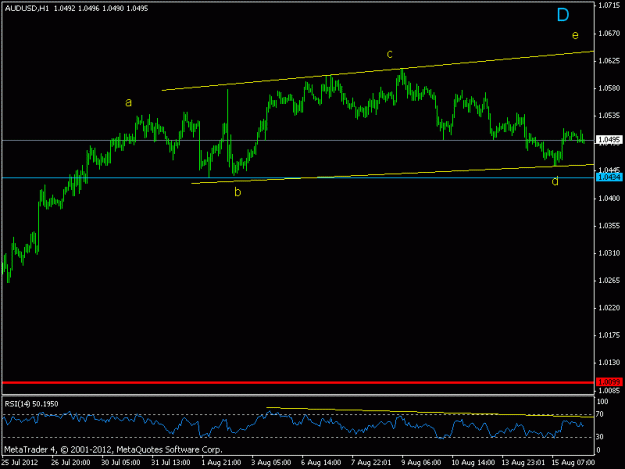Click the 30 Jul 05:00 time axis label
Image resolution: width=625 pixels, height=469 pixels.
coord(120,462)
